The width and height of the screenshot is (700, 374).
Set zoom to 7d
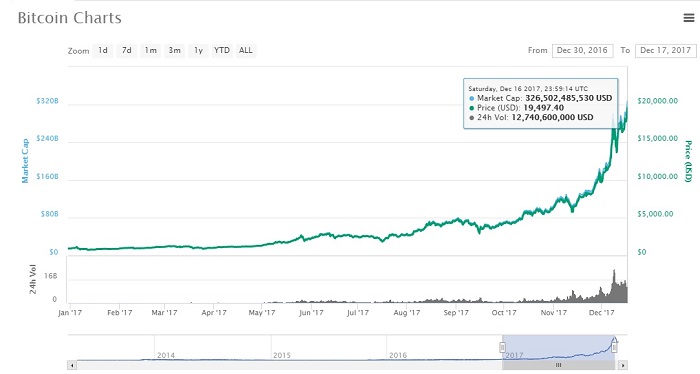point(127,50)
